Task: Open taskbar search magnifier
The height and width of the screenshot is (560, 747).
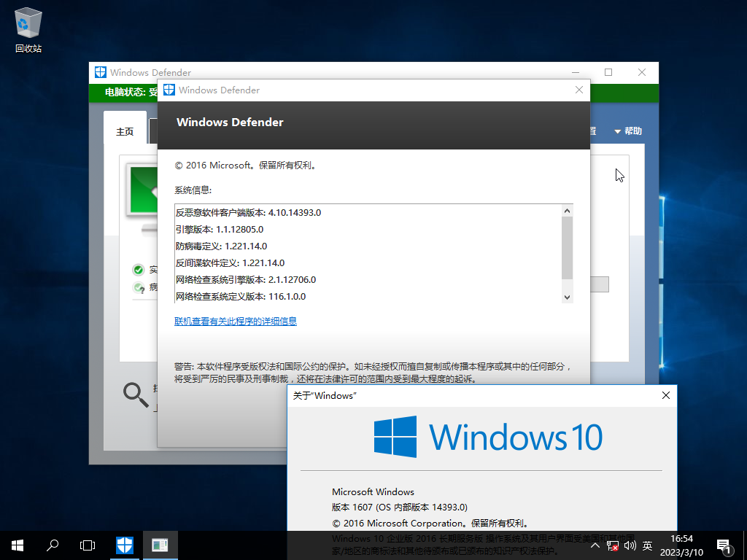Action: point(53,545)
